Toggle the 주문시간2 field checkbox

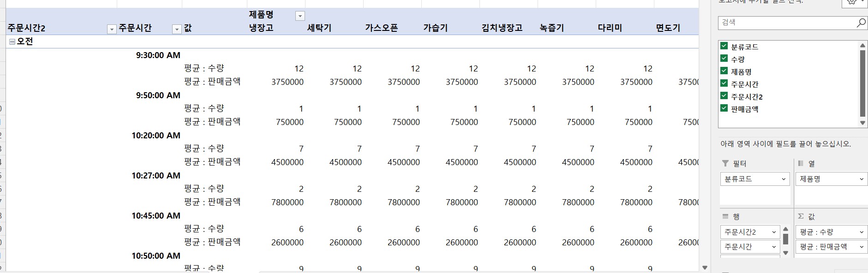(x=724, y=96)
